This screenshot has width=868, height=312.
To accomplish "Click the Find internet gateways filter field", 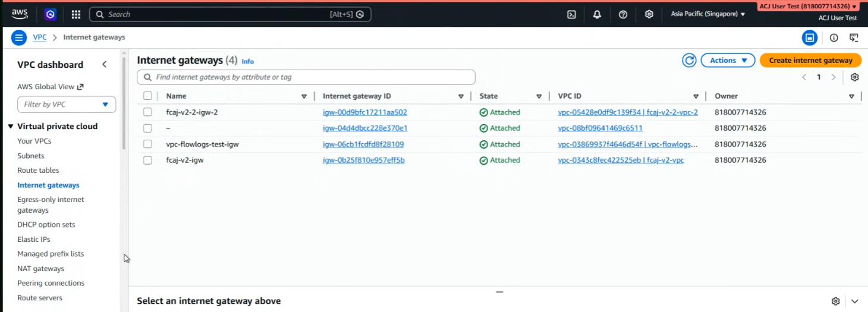I will [306, 77].
